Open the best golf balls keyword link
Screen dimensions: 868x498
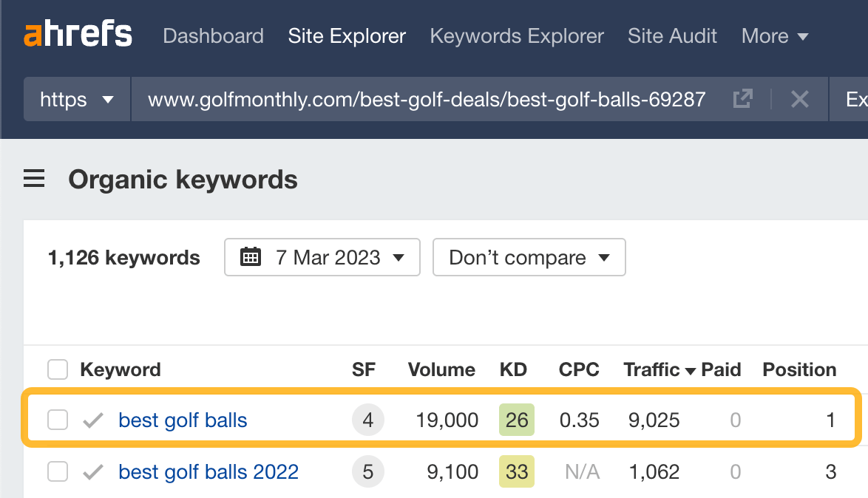(182, 420)
